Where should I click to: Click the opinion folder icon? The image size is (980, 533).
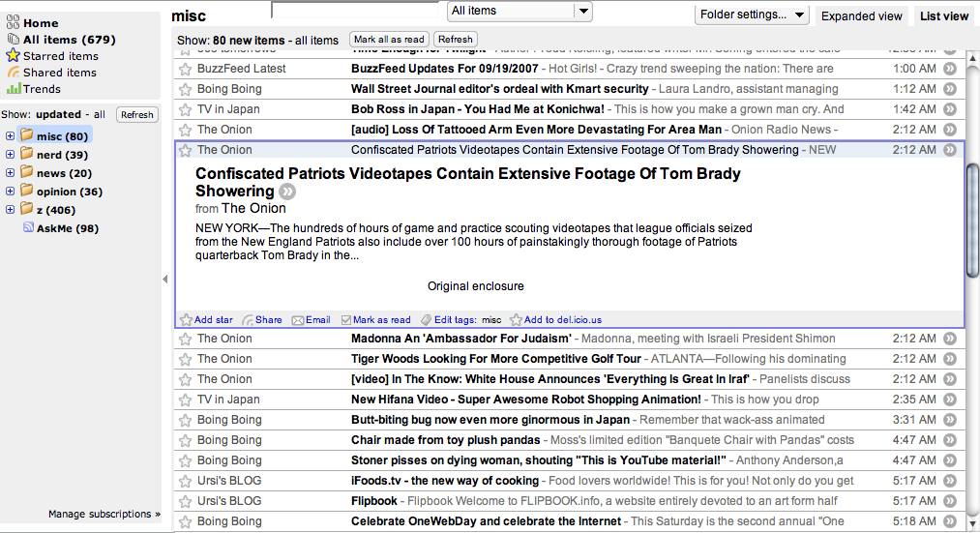(x=26, y=191)
